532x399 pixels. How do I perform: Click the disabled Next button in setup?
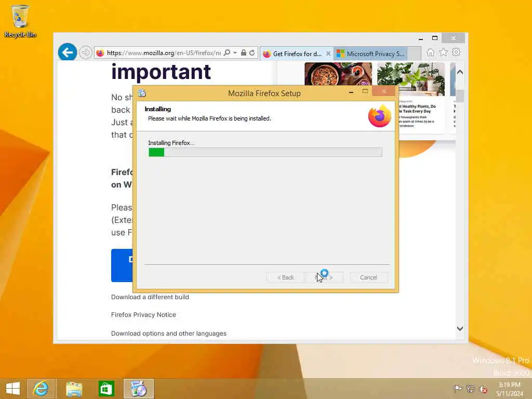click(324, 277)
